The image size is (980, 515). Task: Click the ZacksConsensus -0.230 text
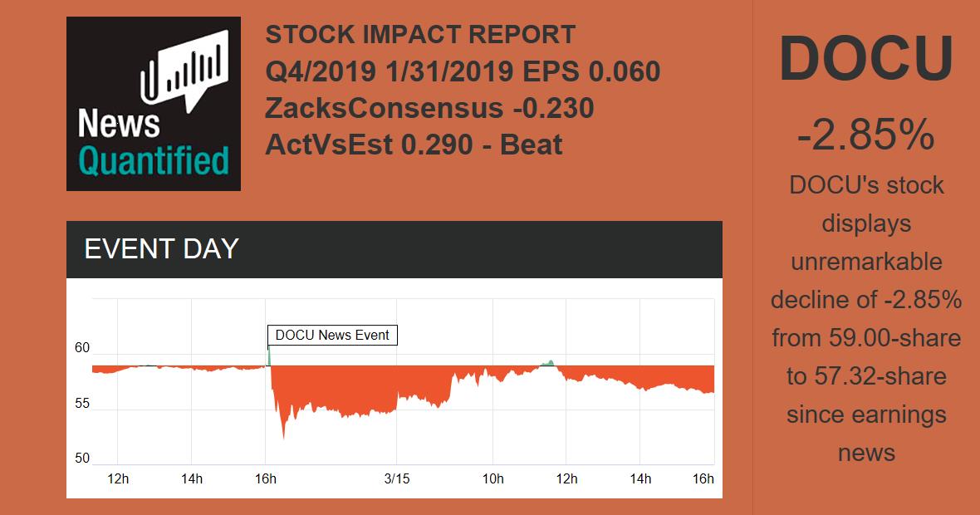pyautogui.click(x=429, y=108)
